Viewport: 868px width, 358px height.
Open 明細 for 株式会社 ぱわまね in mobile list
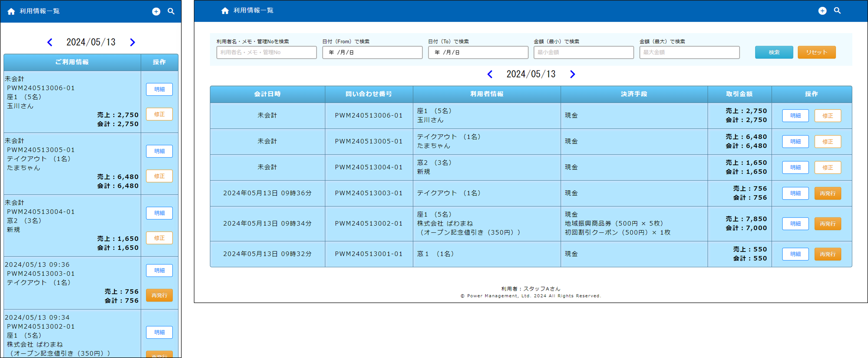point(159,333)
